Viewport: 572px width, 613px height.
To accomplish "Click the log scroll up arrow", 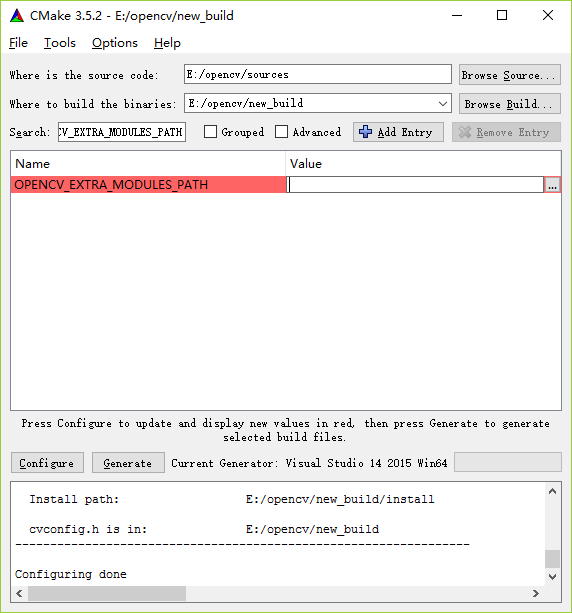I will pyautogui.click(x=552, y=492).
